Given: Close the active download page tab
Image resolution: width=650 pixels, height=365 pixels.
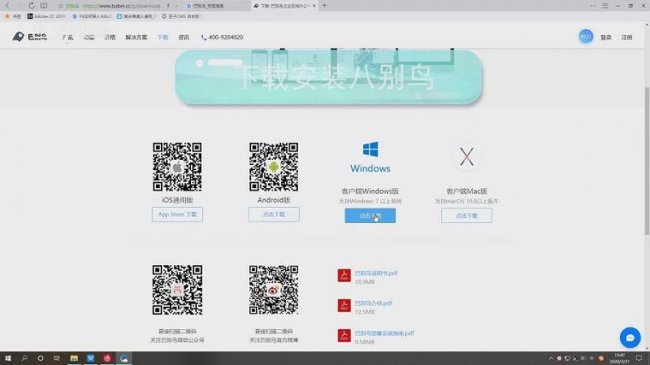Looking at the screenshot, I should pyautogui.click(x=314, y=6).
